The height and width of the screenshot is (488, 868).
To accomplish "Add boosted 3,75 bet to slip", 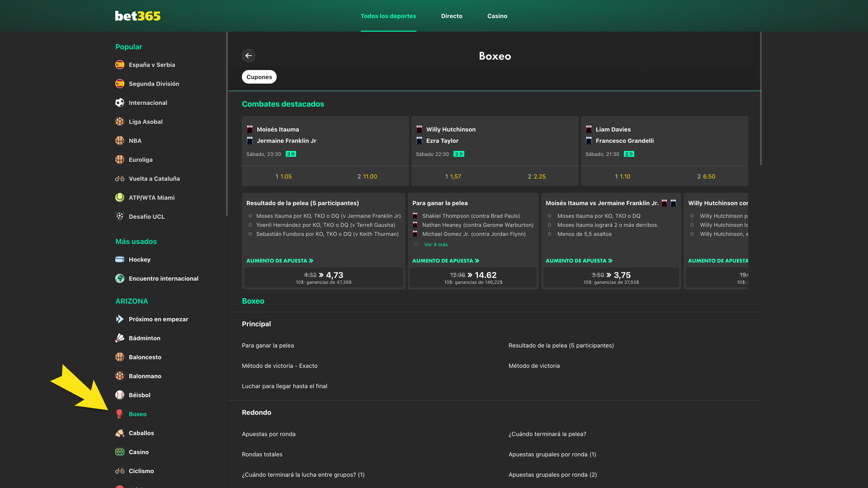I will pyautogui.click(x=611, y=277).
